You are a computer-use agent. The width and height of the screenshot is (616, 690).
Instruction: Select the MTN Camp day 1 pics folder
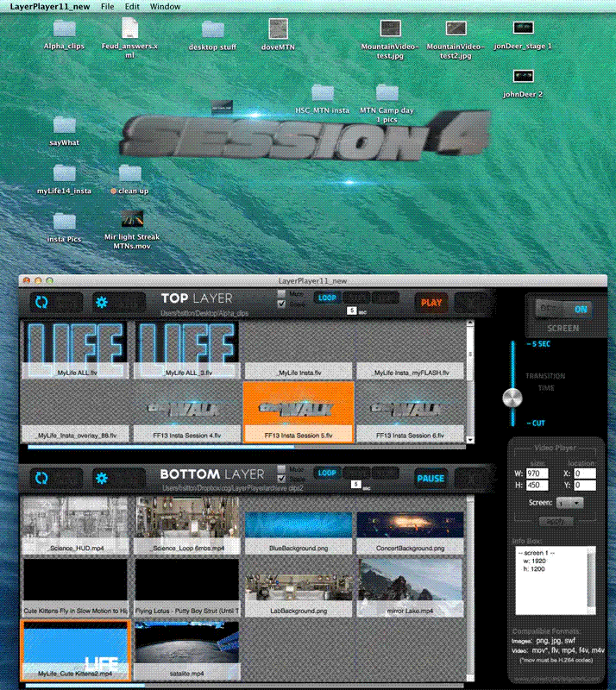(387, 92)
